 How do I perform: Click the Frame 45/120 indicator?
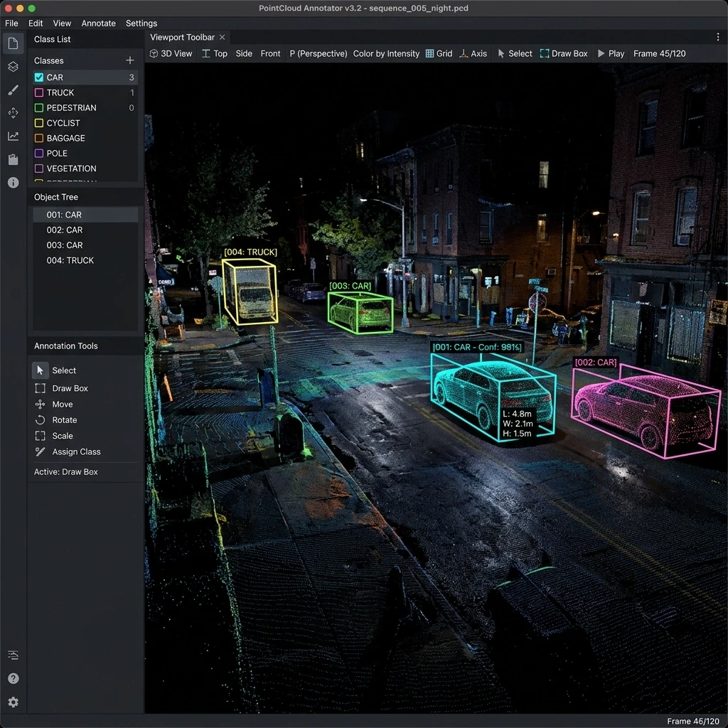(659, 54)
